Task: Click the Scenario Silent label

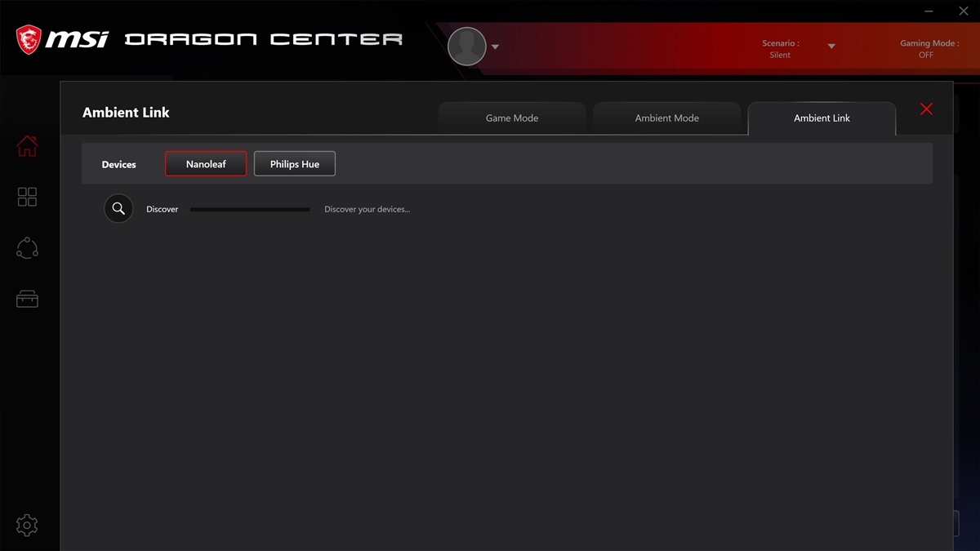Action: [x=780, y=49]
